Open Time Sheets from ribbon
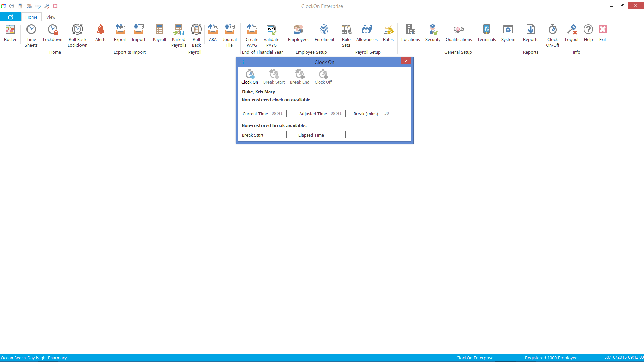The height and width of the screenshot is (362, 644). click(x=31, y=36)
